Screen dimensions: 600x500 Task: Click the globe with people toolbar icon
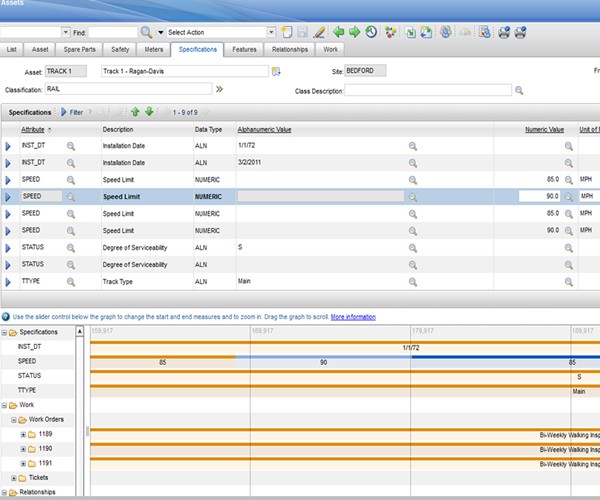point(445,32)
